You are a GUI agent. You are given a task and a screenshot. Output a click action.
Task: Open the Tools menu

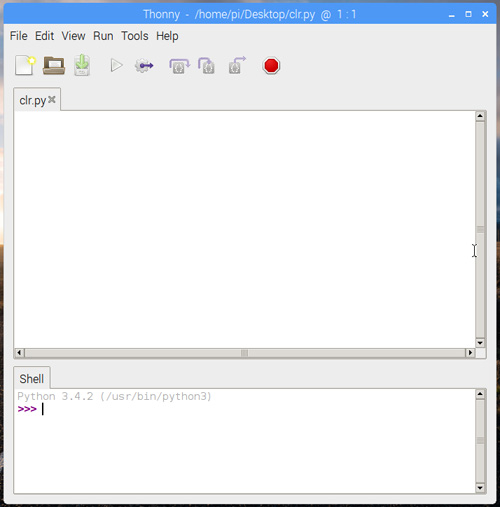point(135,36)
